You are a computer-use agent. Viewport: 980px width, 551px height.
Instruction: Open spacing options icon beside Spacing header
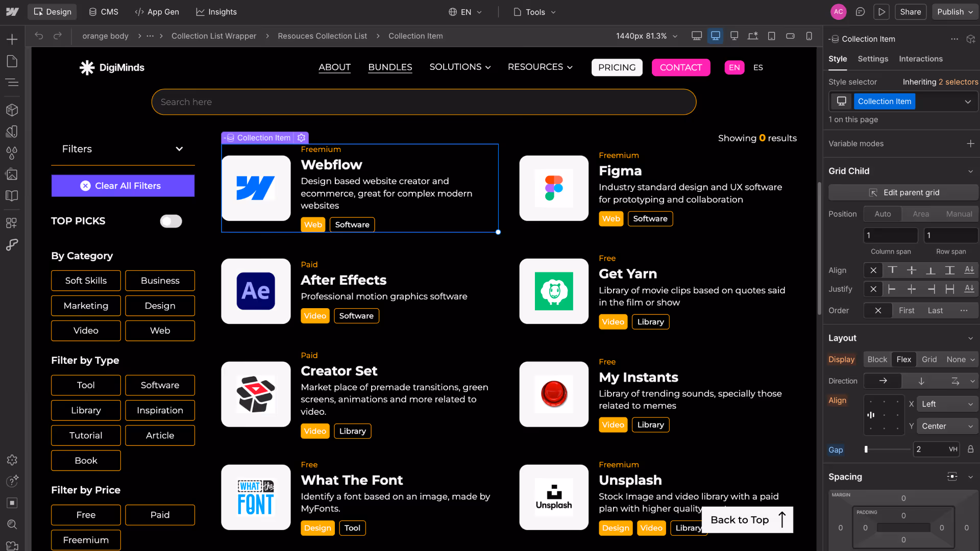(x=952, y=477)
